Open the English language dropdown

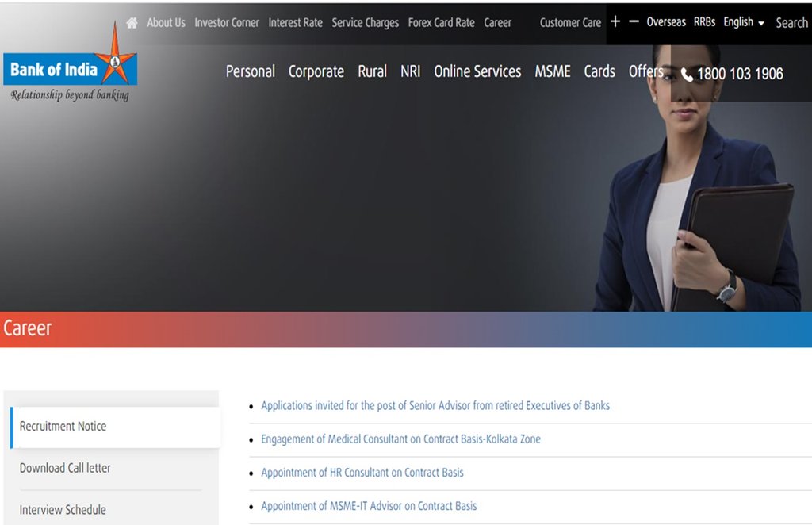click(x=744, y=22)
